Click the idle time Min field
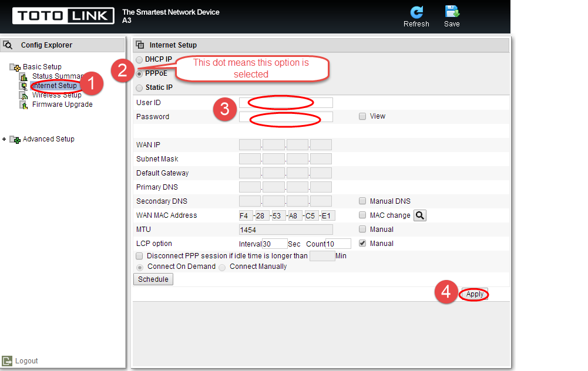This screenshot has width=588, height=371. click(322, 256)
